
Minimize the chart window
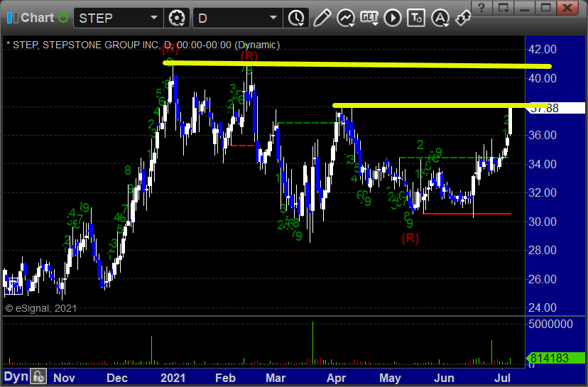coord(524,8)
